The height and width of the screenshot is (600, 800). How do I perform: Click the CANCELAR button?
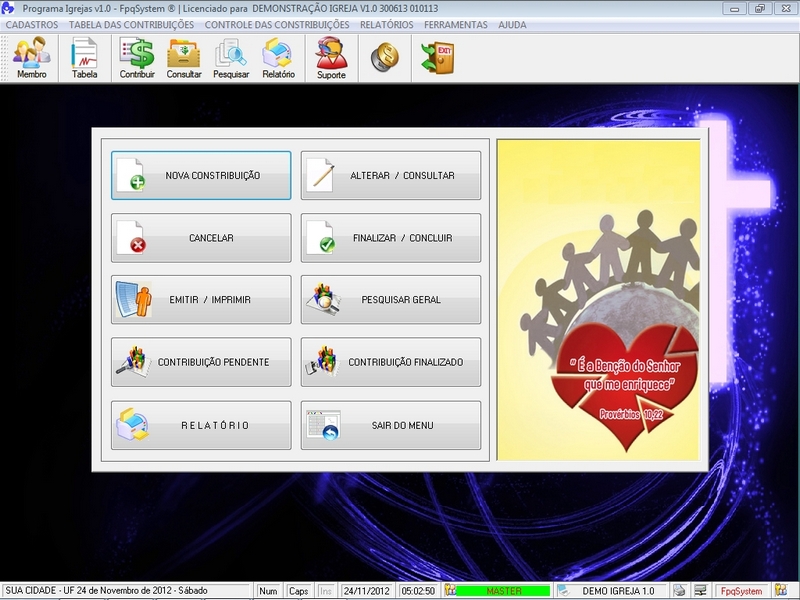pos(201,238)
